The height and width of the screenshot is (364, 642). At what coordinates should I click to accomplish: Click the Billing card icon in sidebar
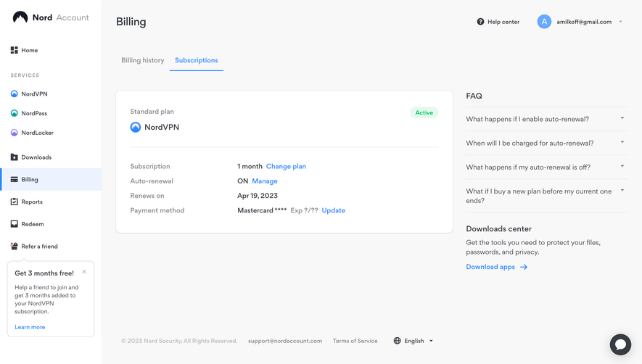point(15,179)
